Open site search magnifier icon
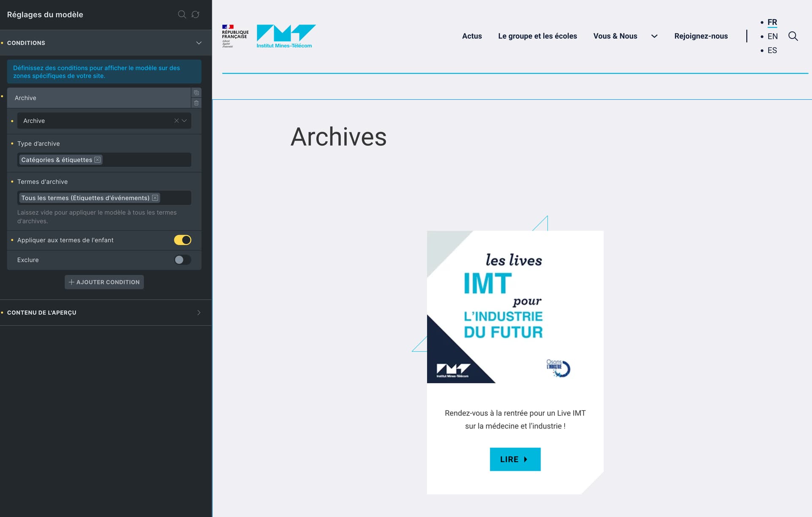The image size is (812, 517). pos(793,36)
